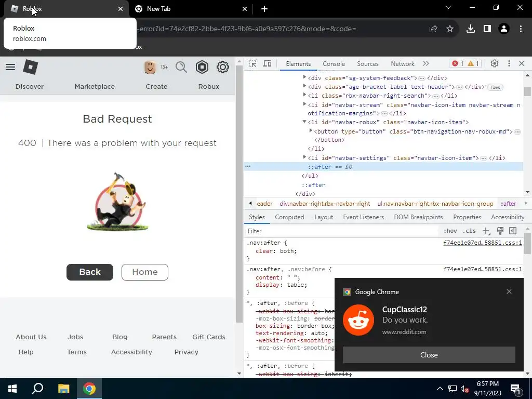Click the Home button
This screenshot has height=399, width=532.
(145, 272)
